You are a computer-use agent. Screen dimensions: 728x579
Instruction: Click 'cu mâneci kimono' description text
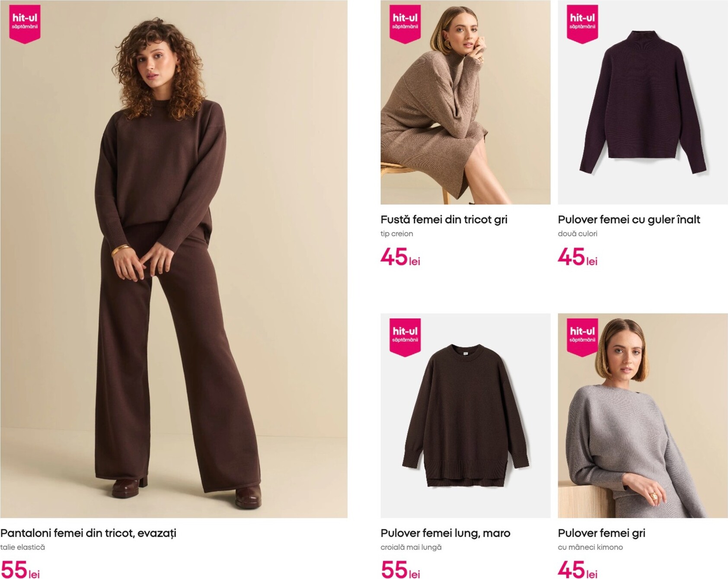click(590, 547)
